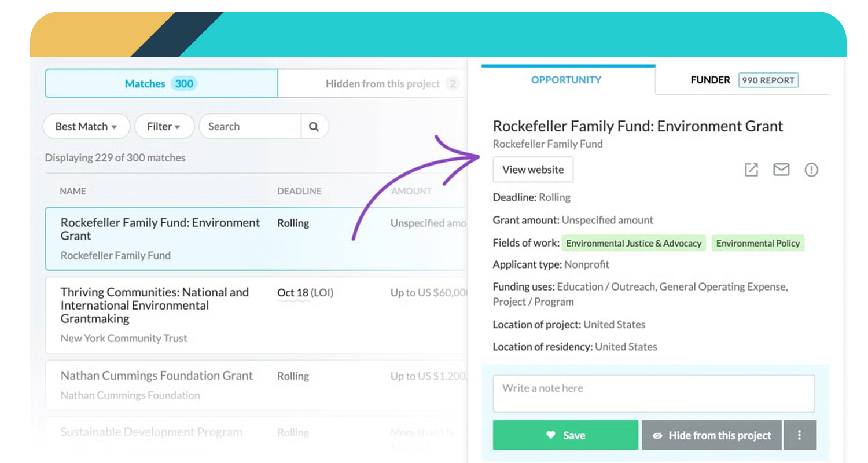
Task: Click the View website button
Action: pos(532,170)
